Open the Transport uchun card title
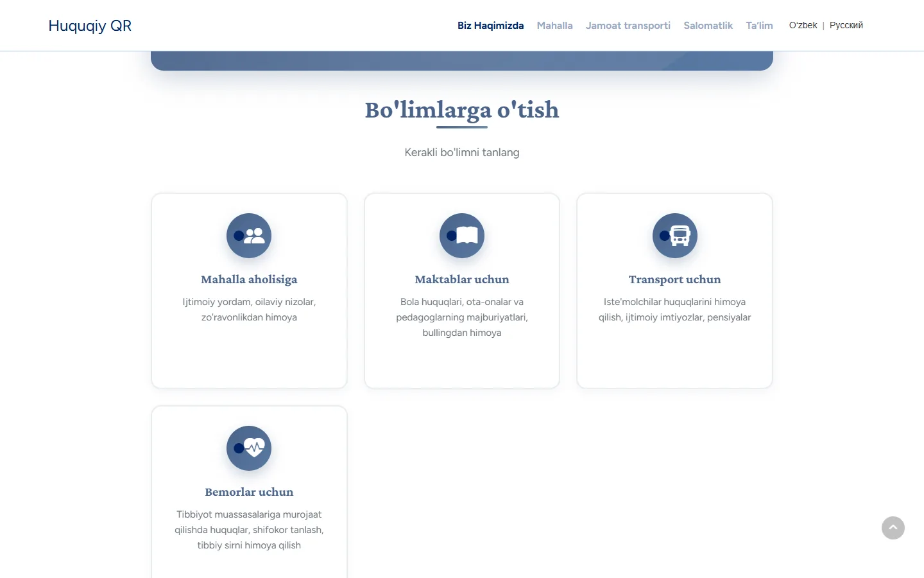924x578 pixels. tap(674, 279)
